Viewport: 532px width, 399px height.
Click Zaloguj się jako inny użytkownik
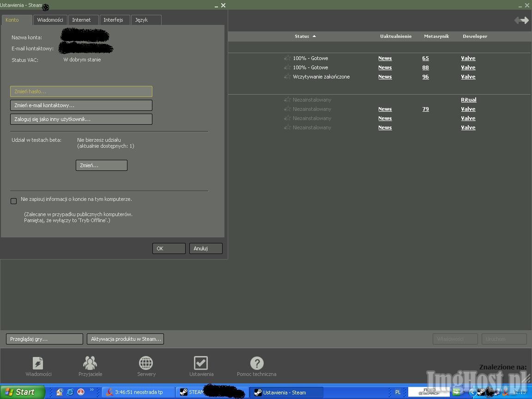pyautogui.click(x=81, y=119)
